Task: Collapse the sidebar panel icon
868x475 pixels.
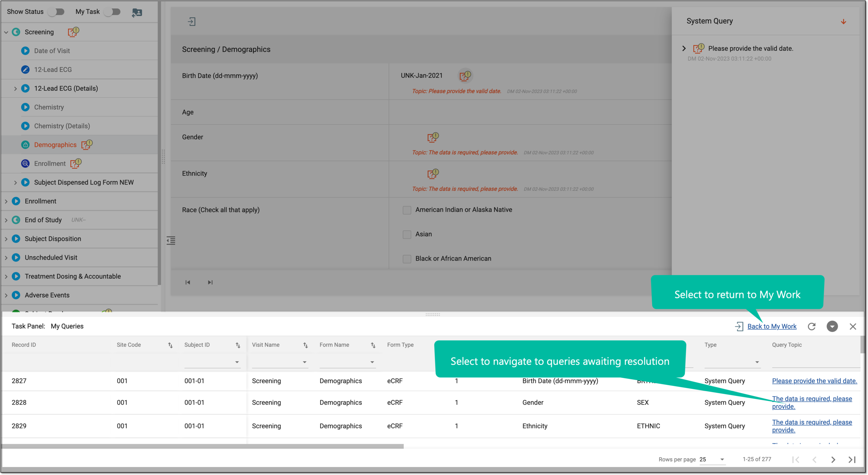Action: click(171, 240)
